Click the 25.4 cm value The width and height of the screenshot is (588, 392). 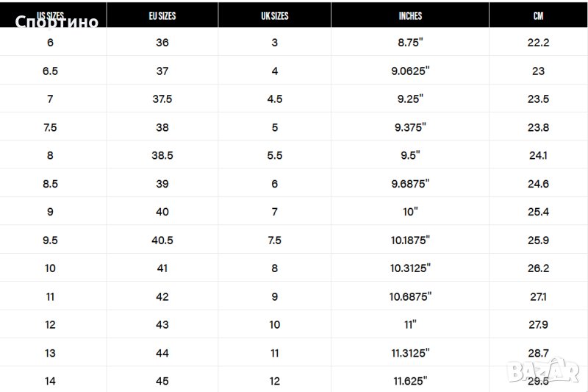coord(538,212)
